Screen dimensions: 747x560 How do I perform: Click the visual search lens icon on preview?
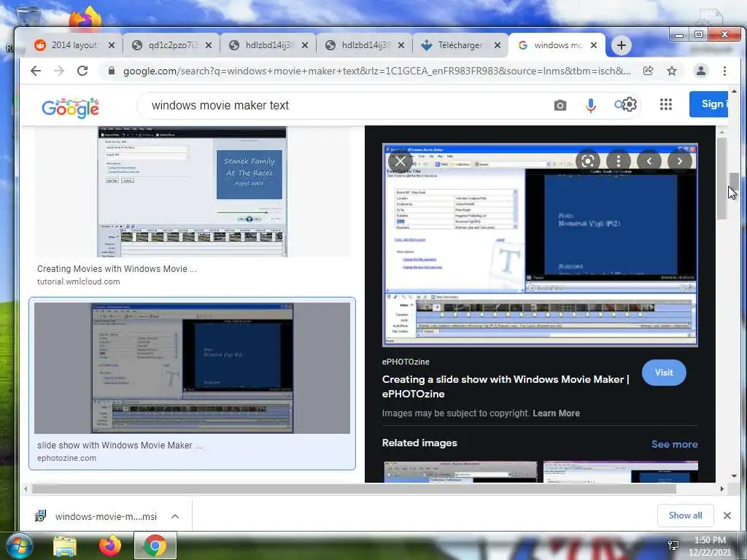(588, 161)
